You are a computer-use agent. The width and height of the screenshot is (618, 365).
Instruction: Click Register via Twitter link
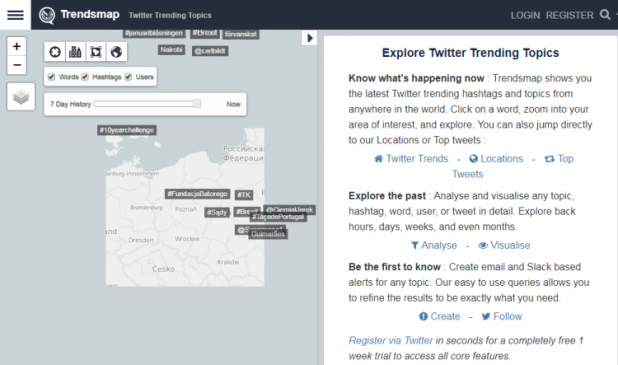[x=391, y=340]
